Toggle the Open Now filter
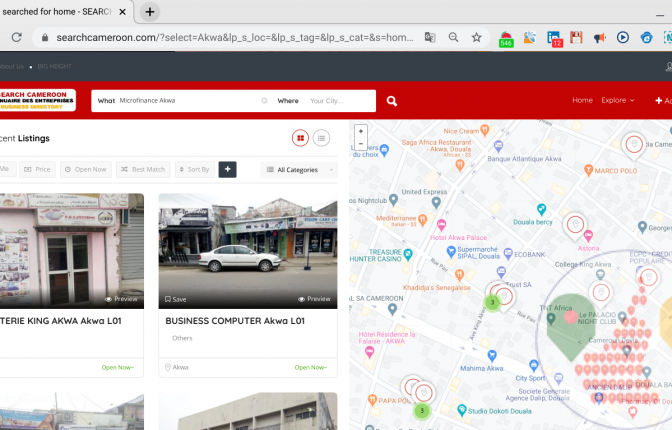The height and width of the screenshot is (430, 672). pos(86,169)
